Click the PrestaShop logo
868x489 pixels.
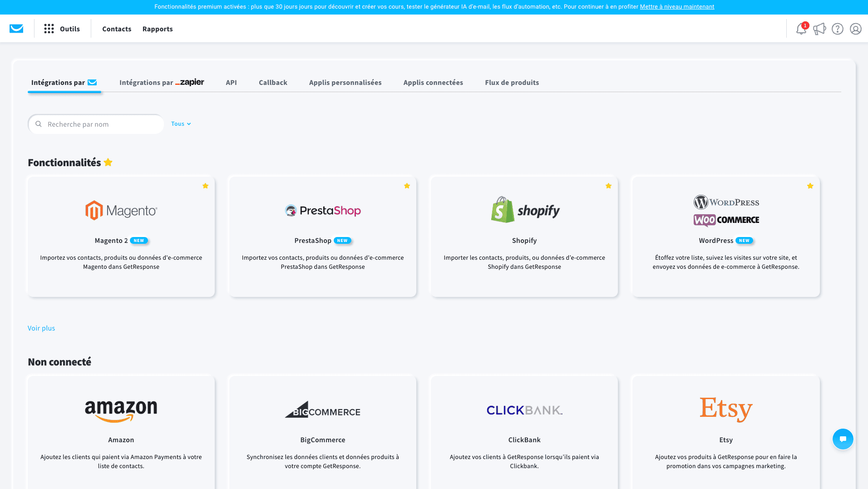(323, 211)
